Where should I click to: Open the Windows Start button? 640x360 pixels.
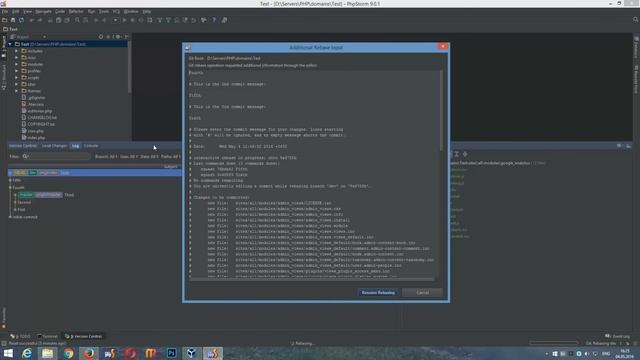[8, 353]
